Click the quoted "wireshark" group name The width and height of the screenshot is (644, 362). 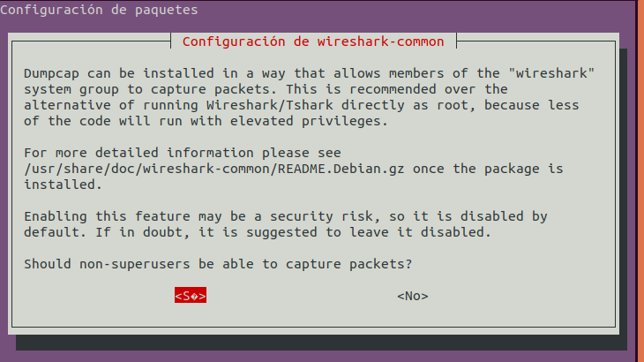tap(551, 73)
